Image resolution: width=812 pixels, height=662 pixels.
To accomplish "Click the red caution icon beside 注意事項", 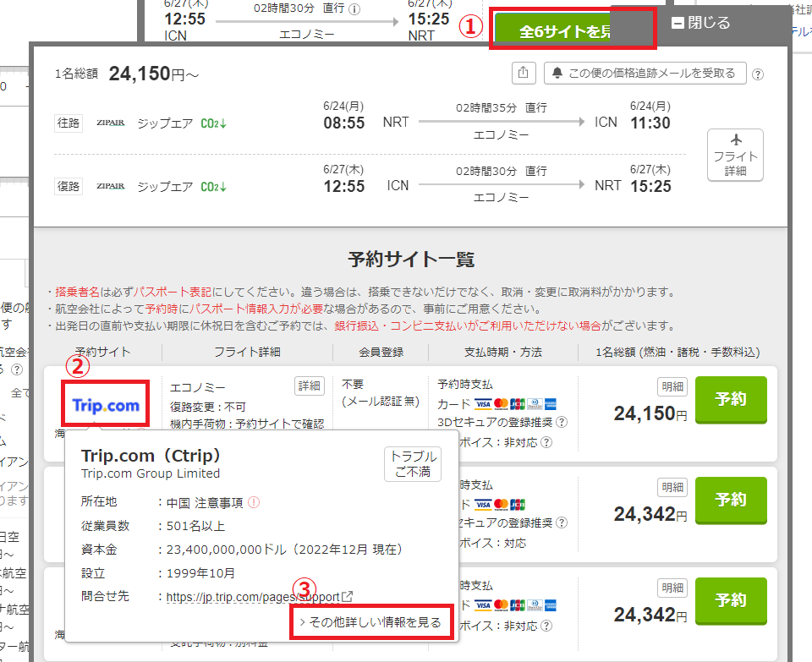I will coord(254,502).
